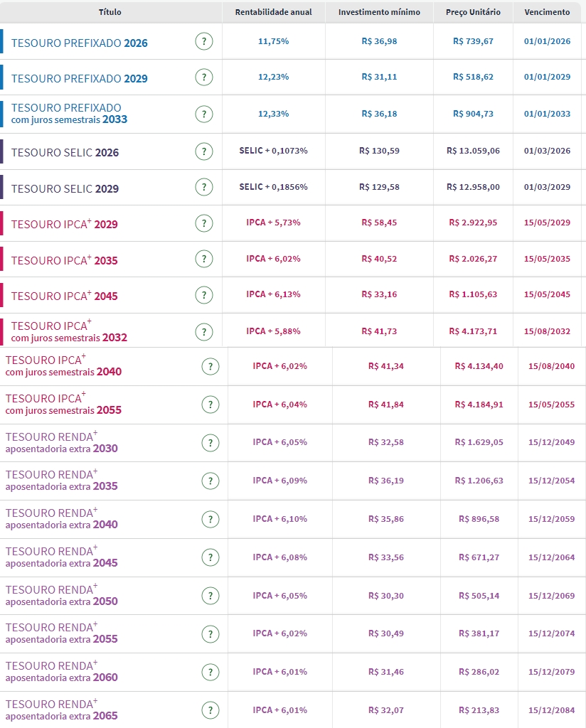This screenshot has height=728, width=586.
Task: Click question mark for Renda+ aposentadoria extra 2030
Action: [x=210, y=443]
